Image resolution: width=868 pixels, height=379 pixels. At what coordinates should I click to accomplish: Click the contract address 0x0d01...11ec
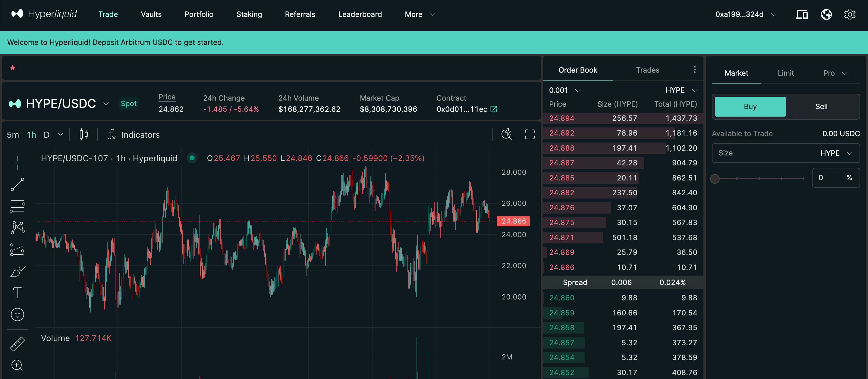tap(462, 109)
